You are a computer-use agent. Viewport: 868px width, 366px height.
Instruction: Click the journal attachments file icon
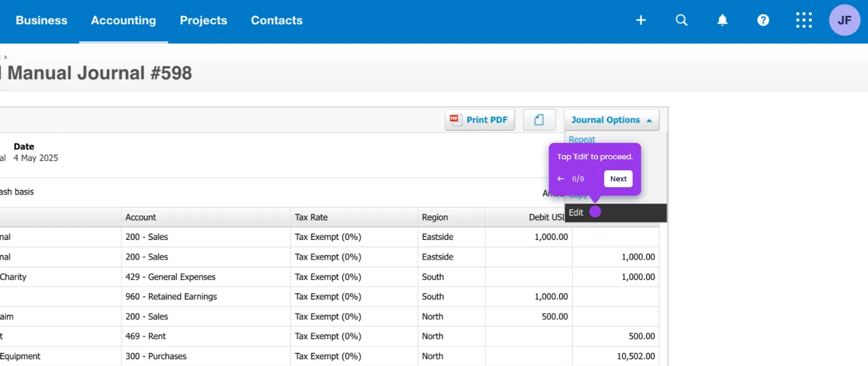pos(539,120)
